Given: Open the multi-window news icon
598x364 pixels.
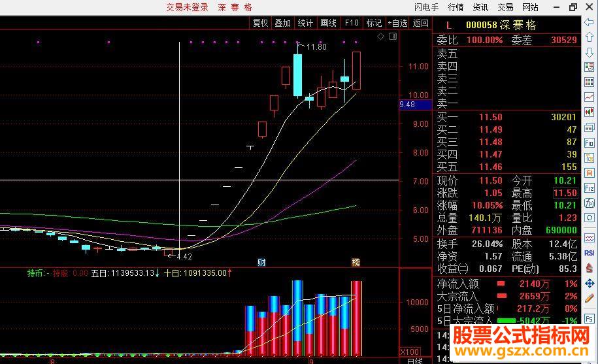Looking at the screenshot, I should [x=590, y=127].
